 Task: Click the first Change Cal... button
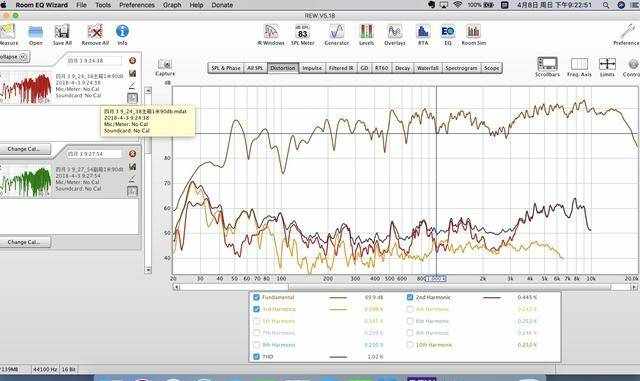coord(24,149)
